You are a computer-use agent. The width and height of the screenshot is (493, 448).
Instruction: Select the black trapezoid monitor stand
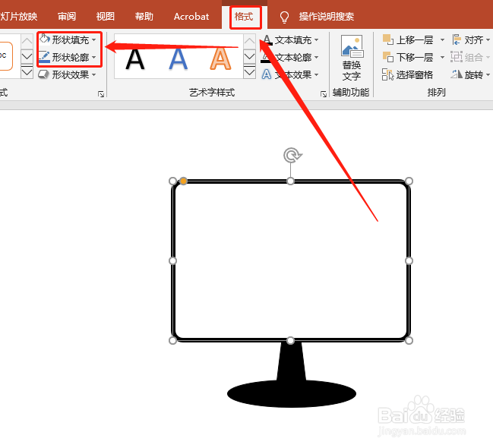291,362
